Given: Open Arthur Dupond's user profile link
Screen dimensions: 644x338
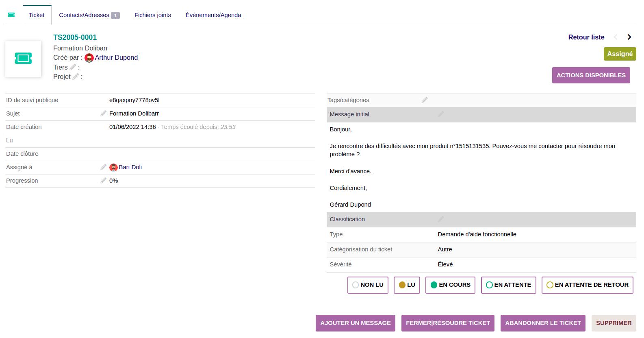Looking at the screenshot, I should (x=116, y=58).
